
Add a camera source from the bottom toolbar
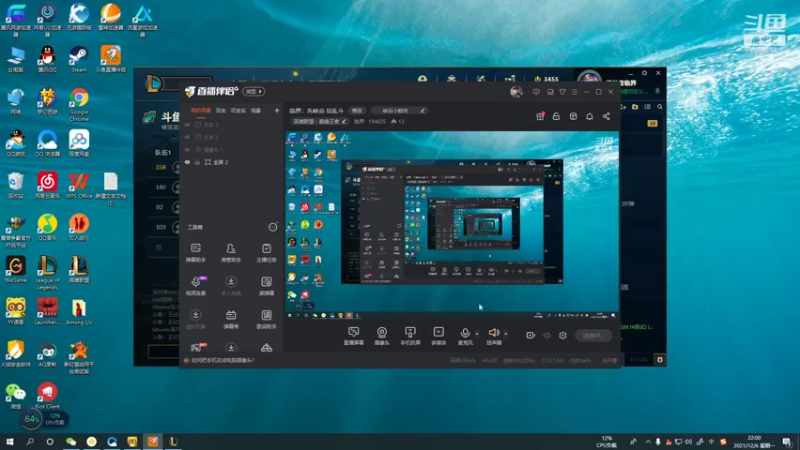pyautogui.click(x=382, y=336)
